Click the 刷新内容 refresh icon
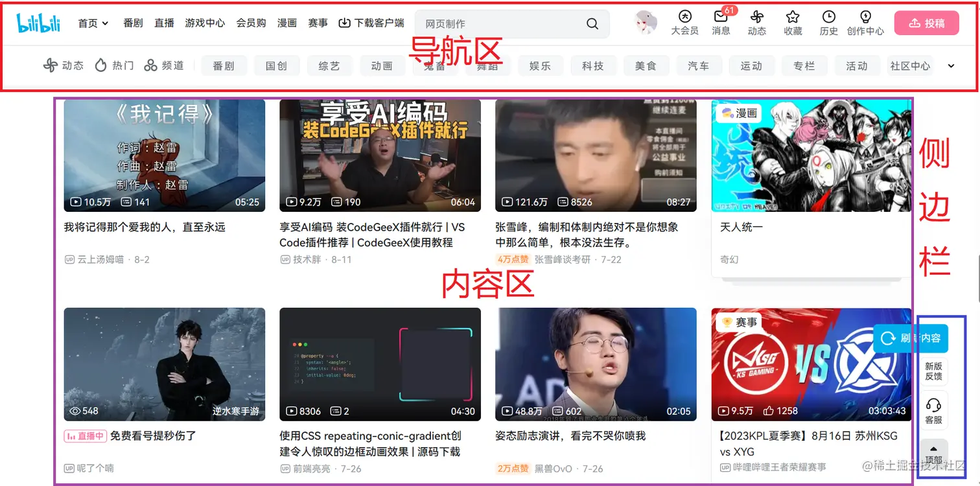Viewport: 980px width, 486px height. [x=887, y=338]
